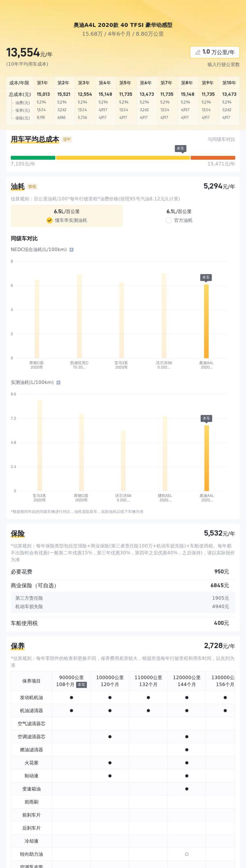
Task: Click the 较低 tag beside 油耗
Action: [x=32, y=187]
